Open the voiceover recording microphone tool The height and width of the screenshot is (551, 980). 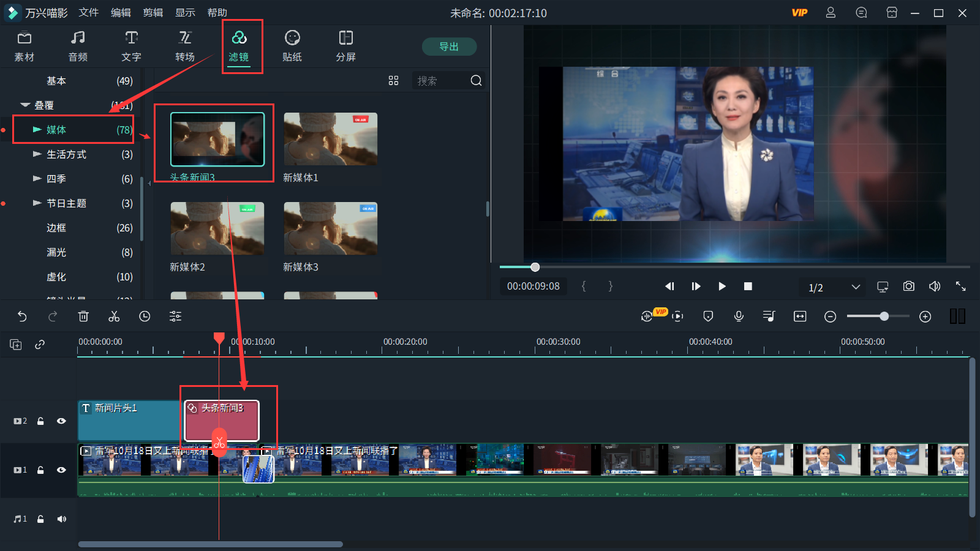[739, 317]
